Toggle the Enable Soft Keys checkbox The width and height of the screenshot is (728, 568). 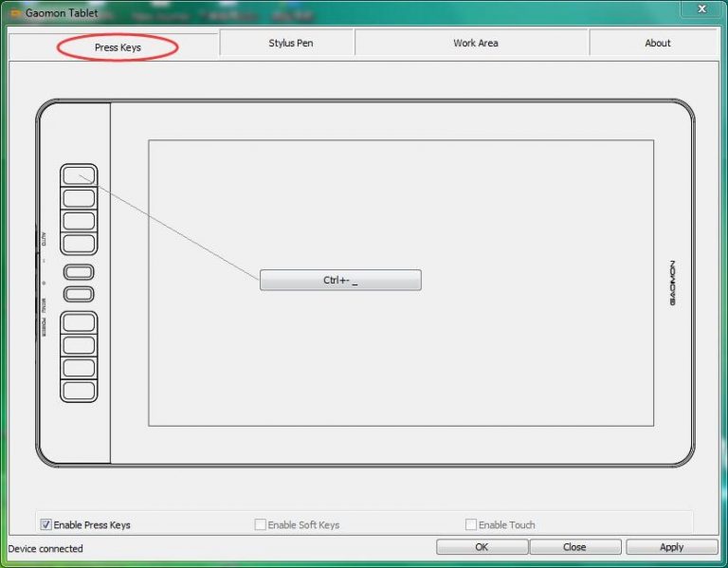[261, 524]
